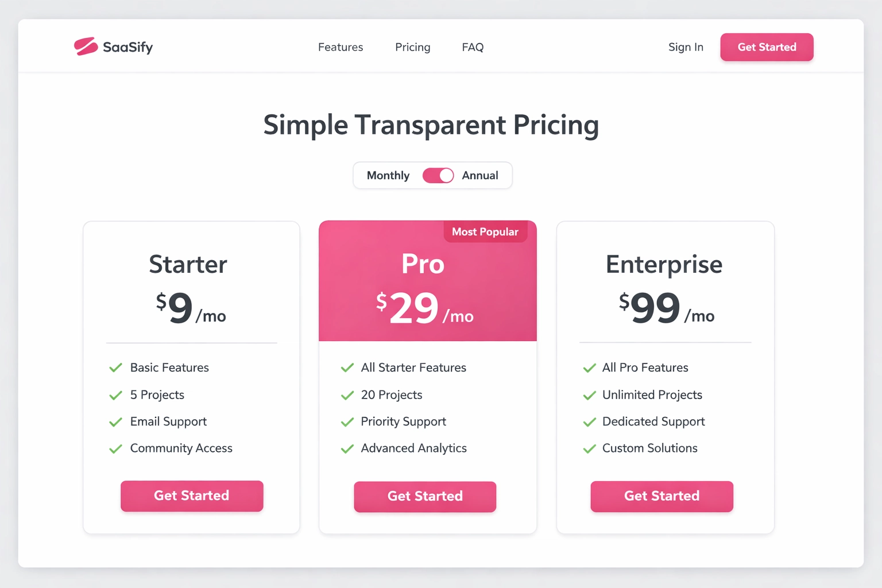Choose Get Started under Pro plan
882x588 pixels.
pyautogui.click(x=425, y=496)
